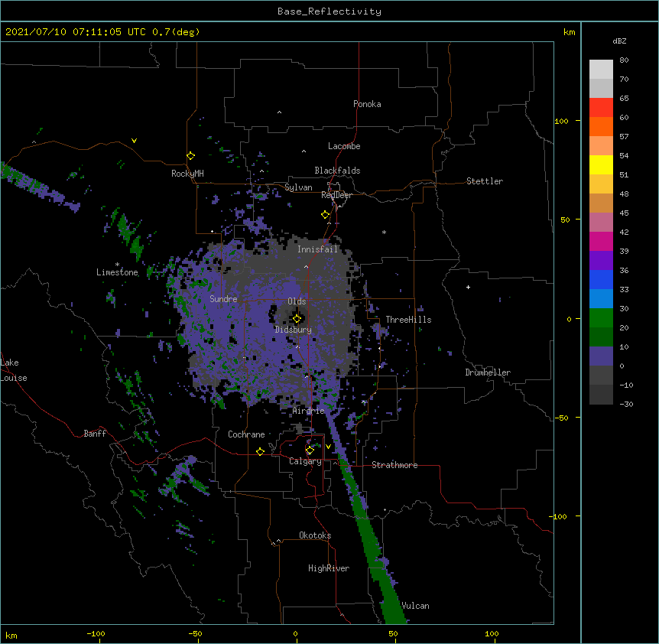The image size is (659, 644).
Task: Click the yellow diamond marker above the Calgary label
Action: click(310, 450)
